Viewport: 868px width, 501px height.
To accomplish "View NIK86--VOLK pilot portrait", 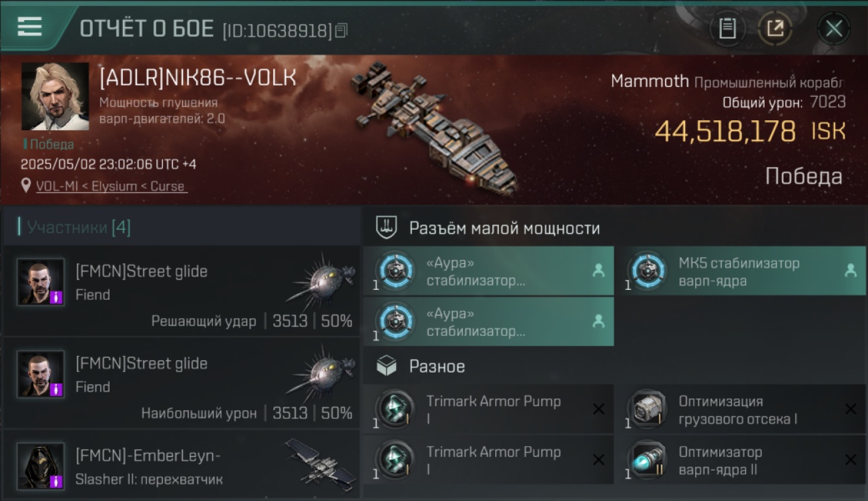I will (x=55, y=97).
